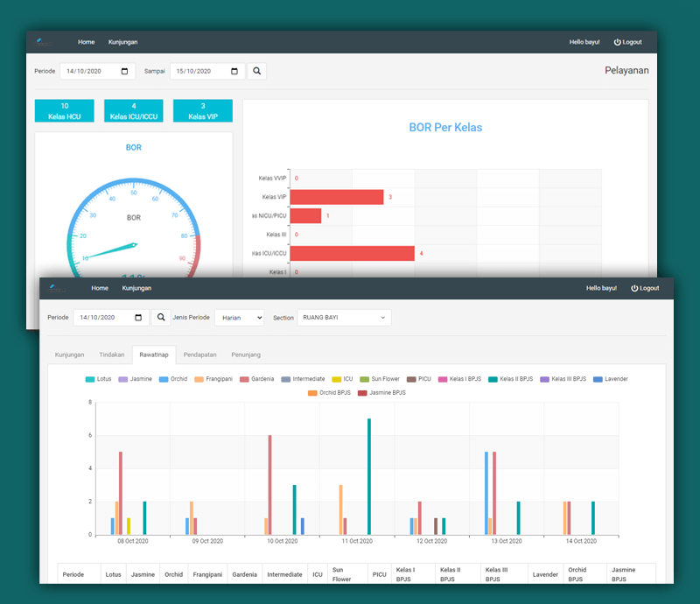Screen dimensions: 700x604
Task: Select the Penunjang tab
Action: tap(246, 355)
